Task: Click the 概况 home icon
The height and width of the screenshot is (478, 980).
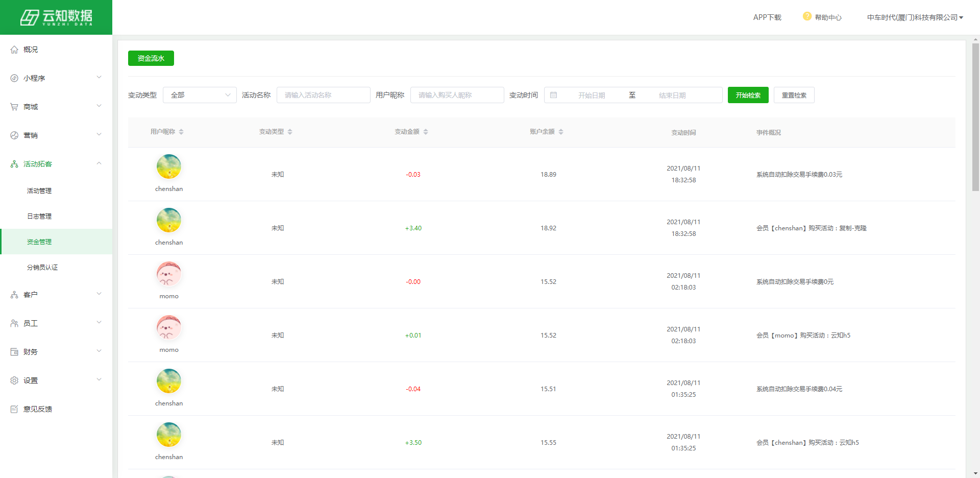Action: [x=14, y=50]
